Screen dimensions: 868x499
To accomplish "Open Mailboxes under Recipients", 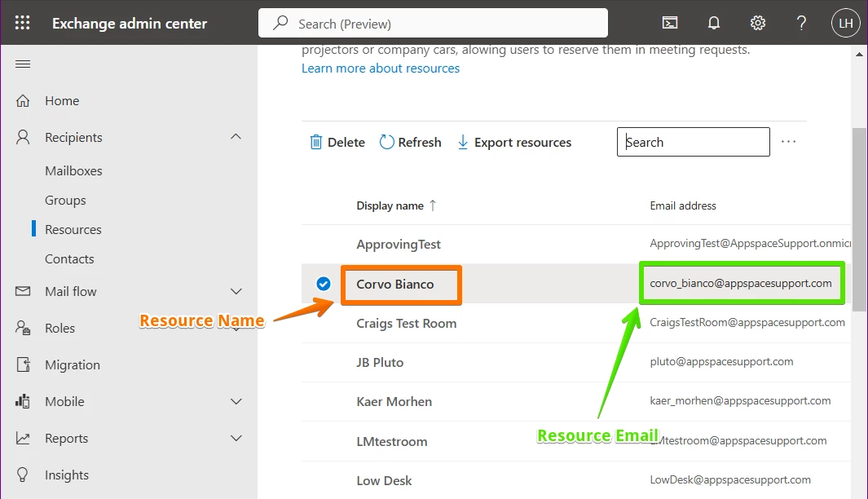I will (73, 170).
